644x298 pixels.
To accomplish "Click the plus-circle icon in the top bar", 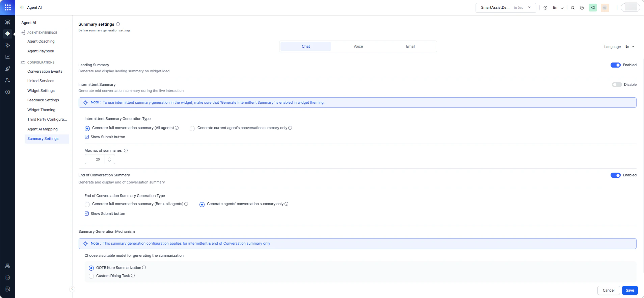I will pyautogui.click(x=545, y=8).
